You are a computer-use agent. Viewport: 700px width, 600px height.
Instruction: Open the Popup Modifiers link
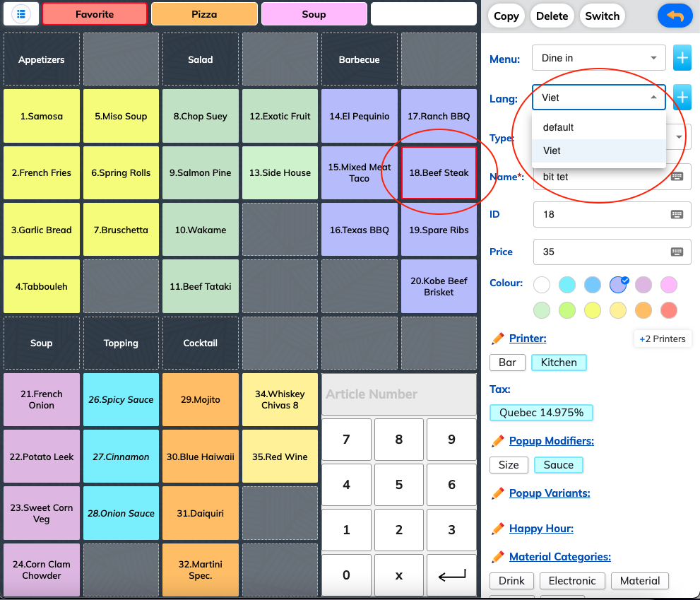[x=552, y=441]
